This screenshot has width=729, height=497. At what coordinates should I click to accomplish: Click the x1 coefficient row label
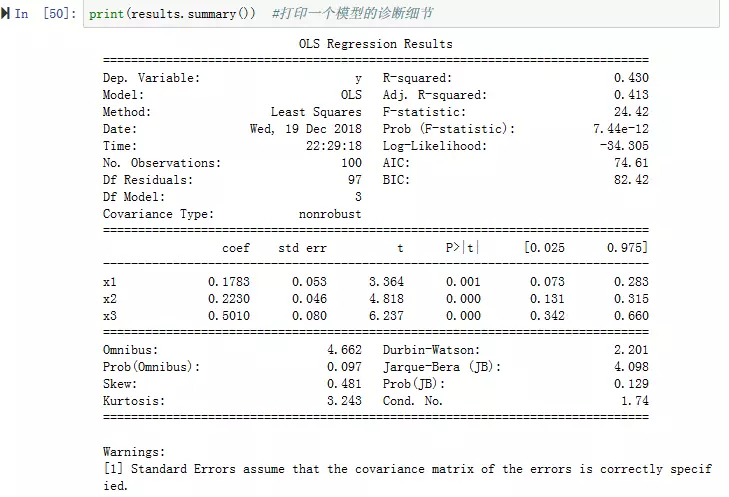coord(110,282)
